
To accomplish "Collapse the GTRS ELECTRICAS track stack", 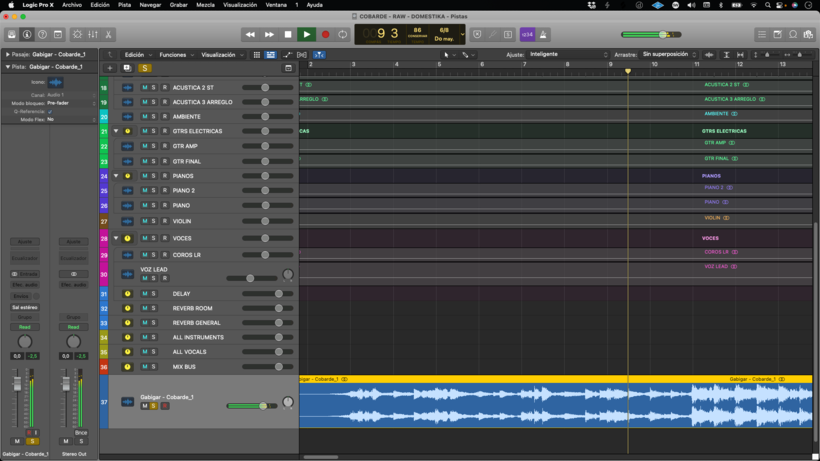I will 116,131.
